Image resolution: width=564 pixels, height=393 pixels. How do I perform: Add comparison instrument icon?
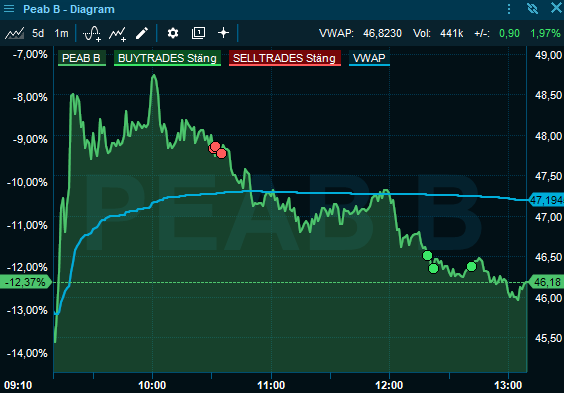click(x=118, y=34)
